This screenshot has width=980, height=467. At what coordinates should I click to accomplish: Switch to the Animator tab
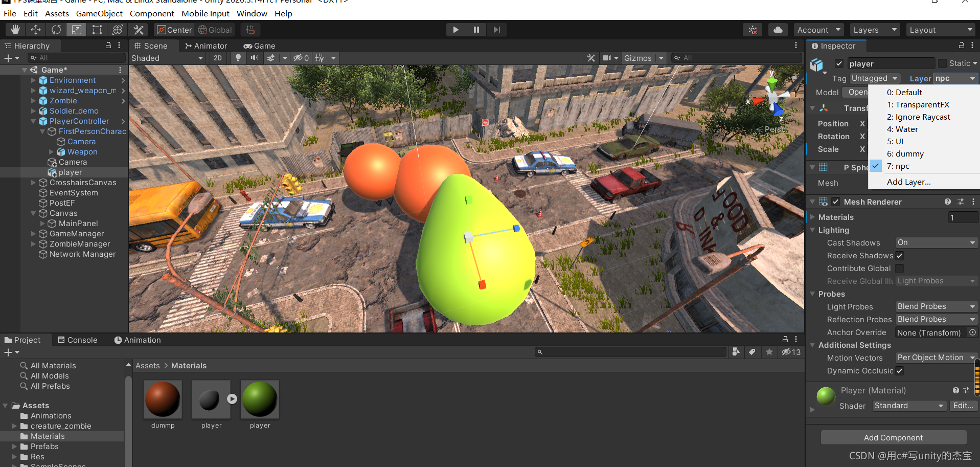206,46
